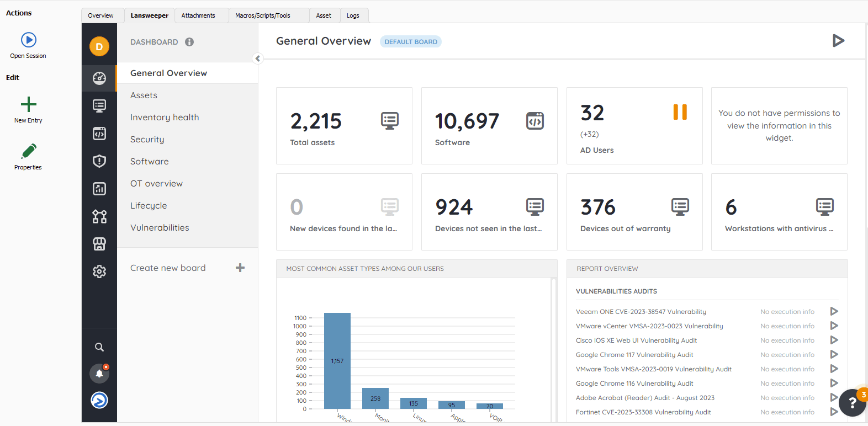This screenshot has height=426, width=868.
Task: Open the software code-window sidebar icon
Action: coord(99,134)
